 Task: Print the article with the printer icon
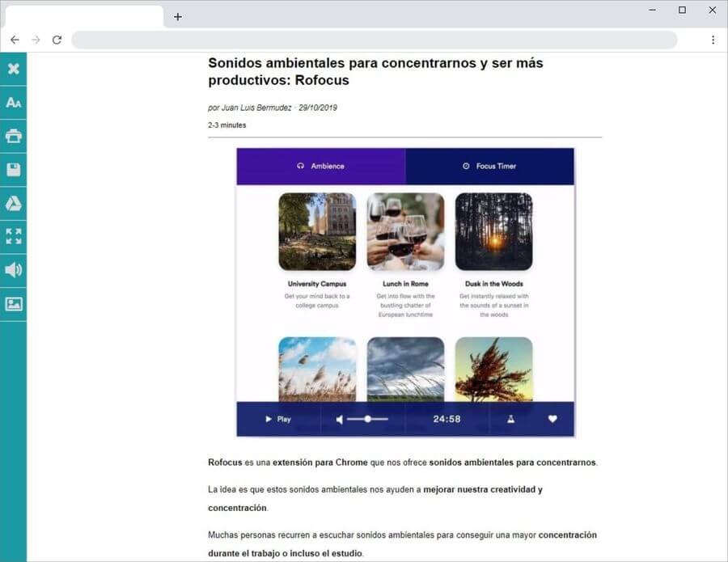pyautogui.click(x=14, y=136)
